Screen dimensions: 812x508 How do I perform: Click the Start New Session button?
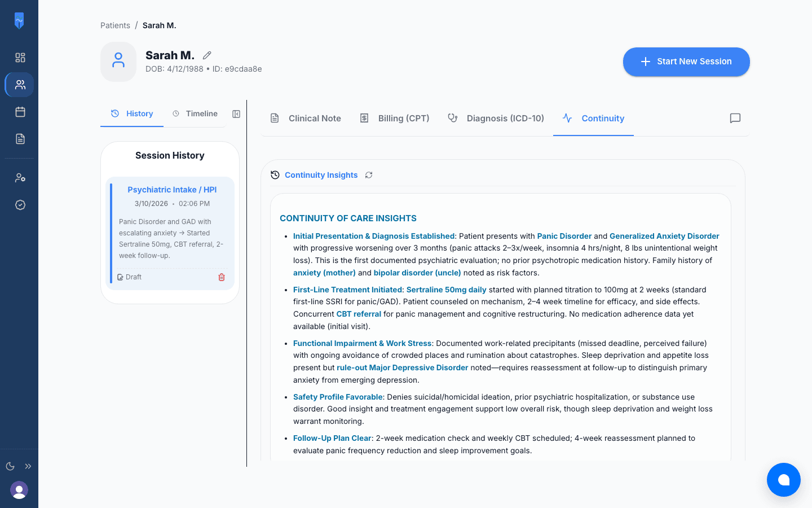click(x=686, y=62)
